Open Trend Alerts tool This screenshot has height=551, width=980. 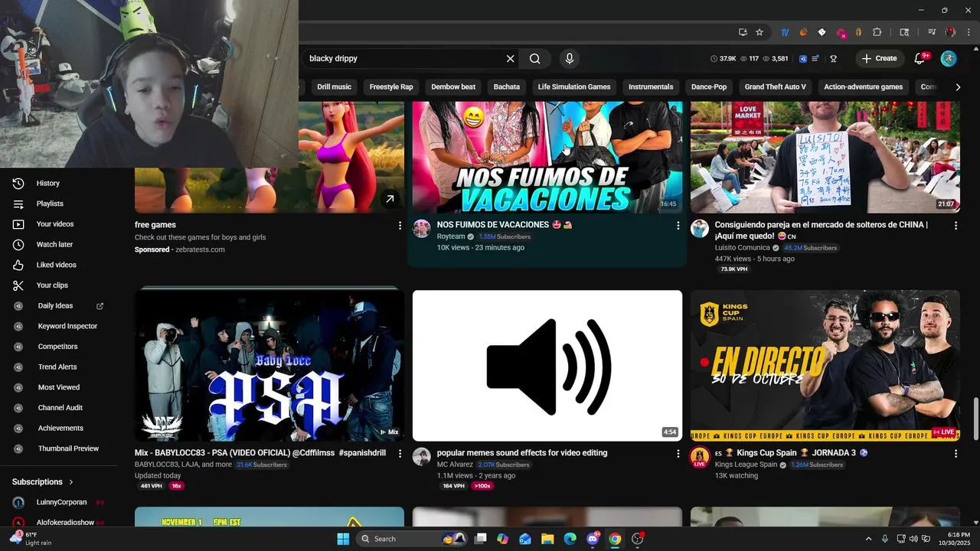pos(58,367)
